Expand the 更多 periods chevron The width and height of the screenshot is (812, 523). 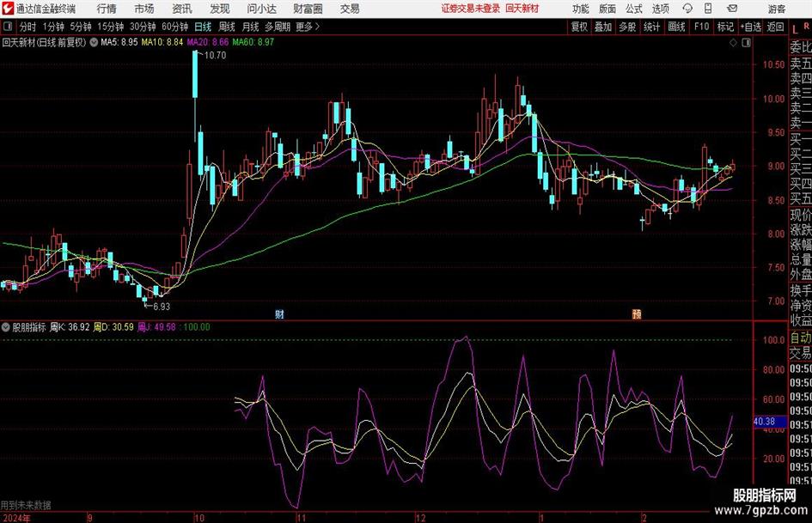pyautogui.click(x=317, y=27)
